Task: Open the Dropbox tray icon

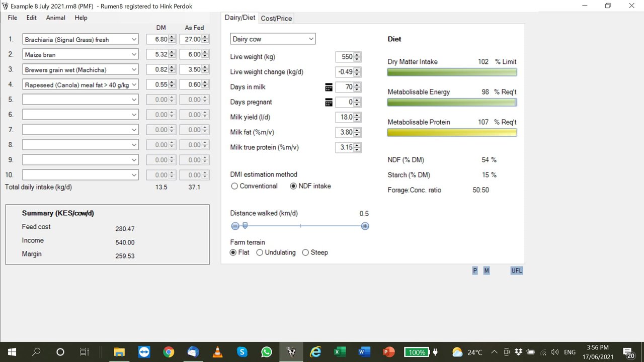Action: coord(519,352)
